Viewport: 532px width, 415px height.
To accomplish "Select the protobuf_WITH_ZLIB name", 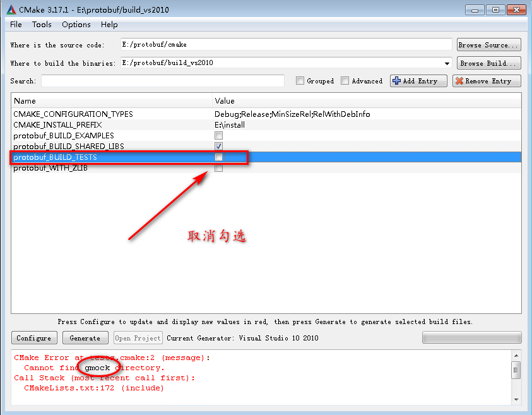I will pos(50,168).
